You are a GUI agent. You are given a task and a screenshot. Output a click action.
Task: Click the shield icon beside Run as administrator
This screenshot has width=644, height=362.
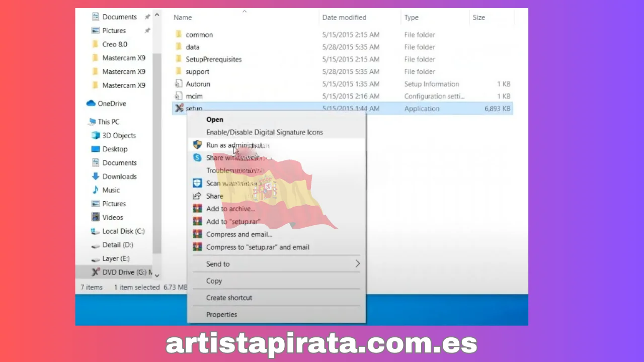click(197, 145)
